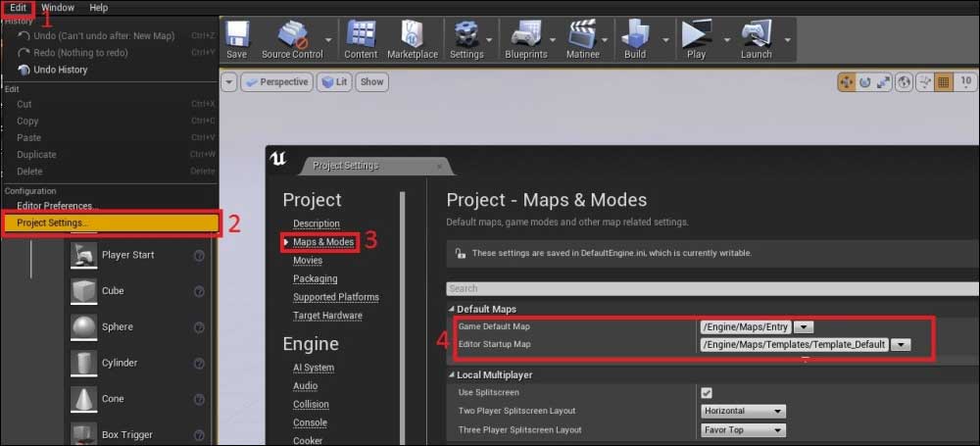Collapse the Local Multiplayer section
The height and width of the screenshot is (446, 980).
tap(452, 374)
